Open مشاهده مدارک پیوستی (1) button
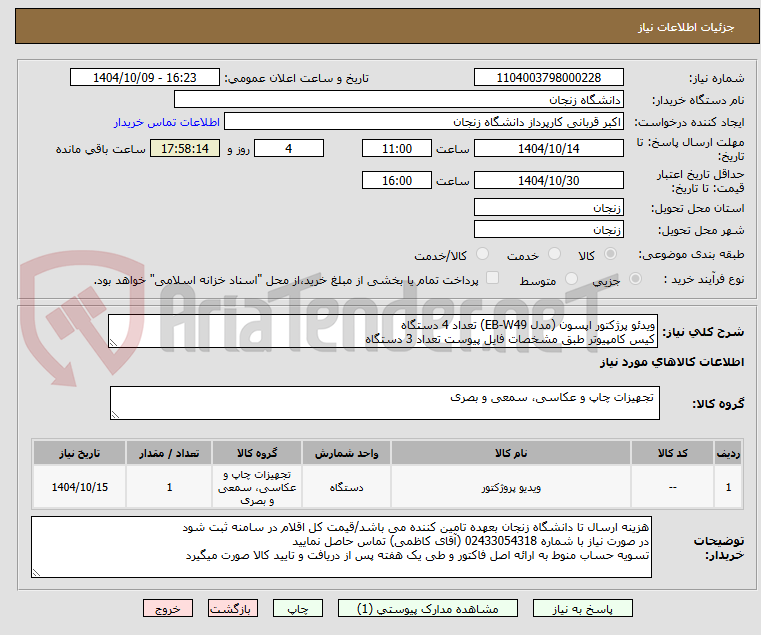Screen dimensions: 761x635 428,608
